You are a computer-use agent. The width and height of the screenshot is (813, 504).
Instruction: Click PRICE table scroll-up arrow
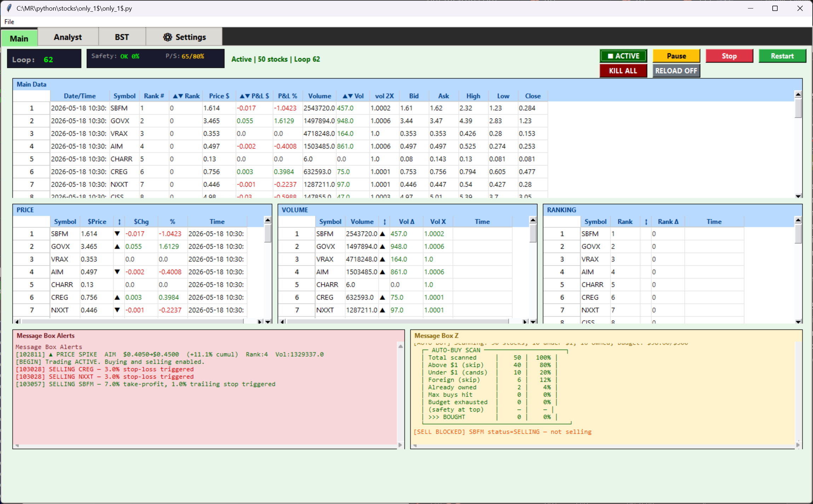pyautogui.click(x=268, y=220)
